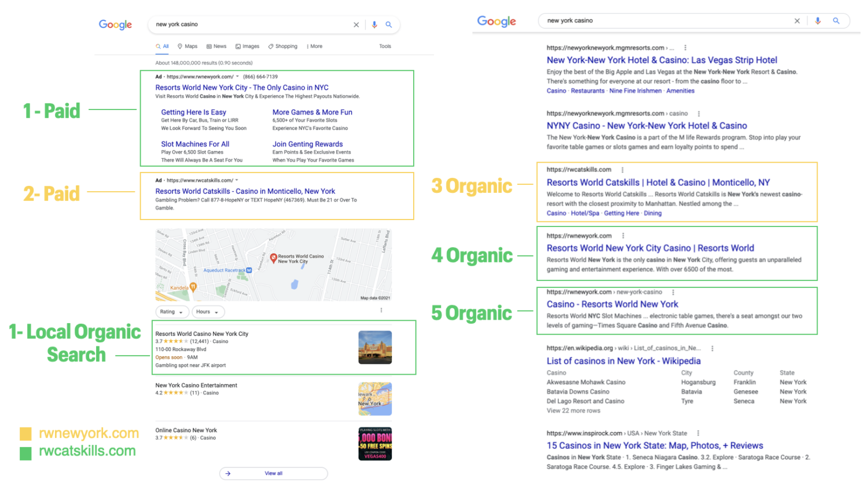Click the View all local results button
This screenshot has width=868, height=501.
[274, 473]
